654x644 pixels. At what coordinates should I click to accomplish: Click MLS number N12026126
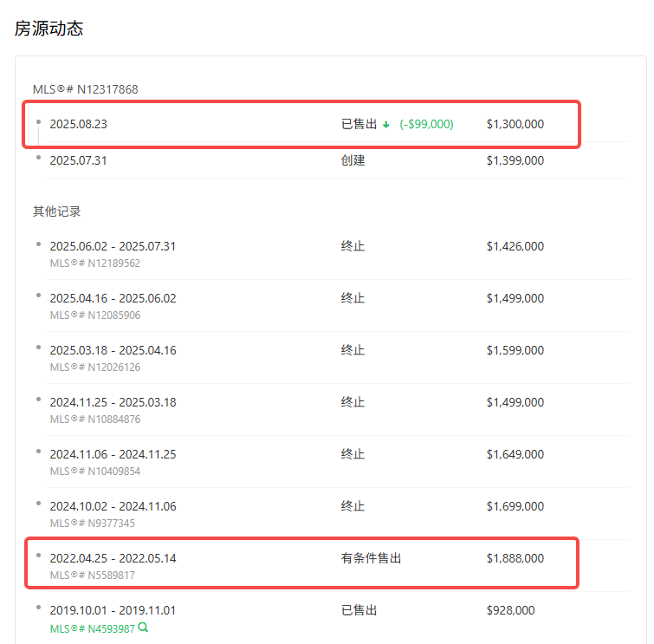(x=94, y=367)
